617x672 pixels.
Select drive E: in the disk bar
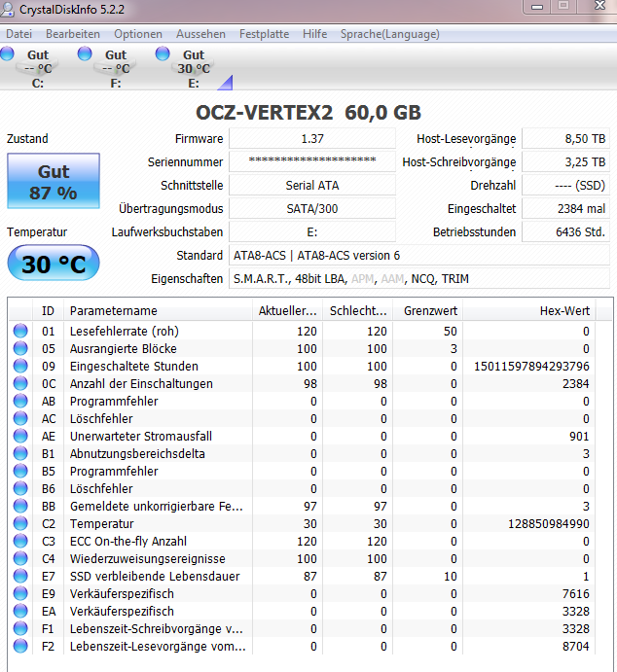pyautogui.click(x=194, y=69)
